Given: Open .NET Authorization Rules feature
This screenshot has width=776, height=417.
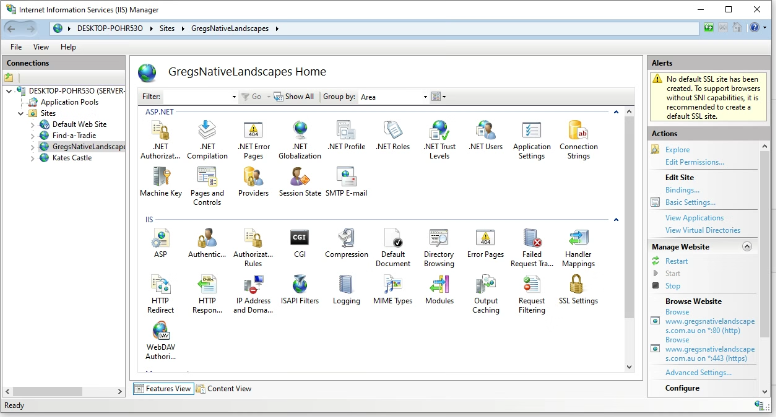Looking at the screenshot, I should click(160, 140).
